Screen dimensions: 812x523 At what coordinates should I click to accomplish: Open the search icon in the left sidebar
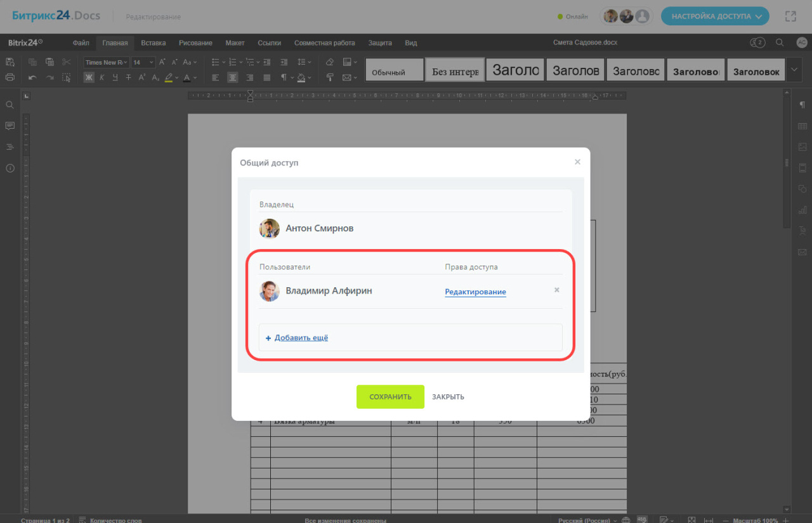tap(10, 105)
